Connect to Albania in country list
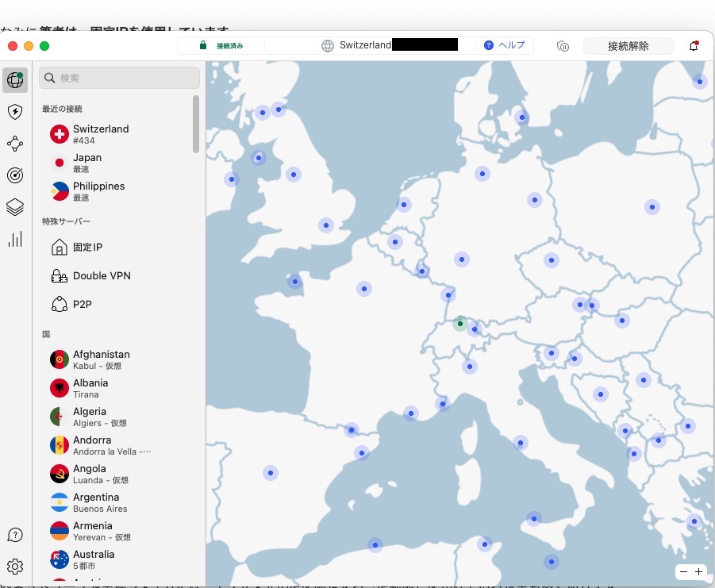715x588 pixels. click(x=90, y=388)
